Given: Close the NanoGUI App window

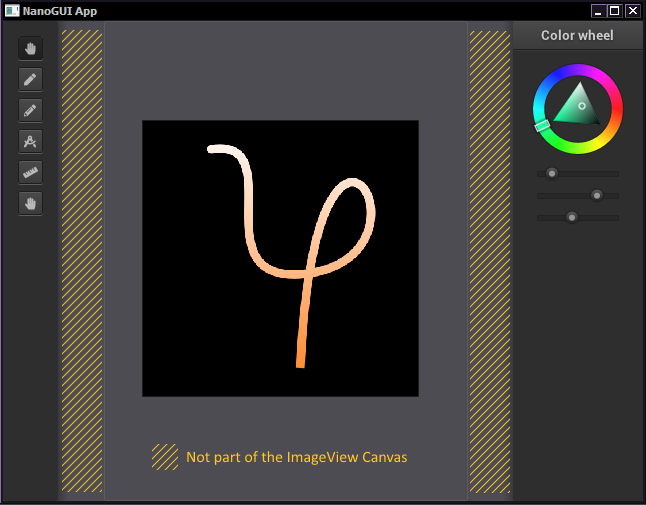Looking at the screenshot, I should pos(632,11).
